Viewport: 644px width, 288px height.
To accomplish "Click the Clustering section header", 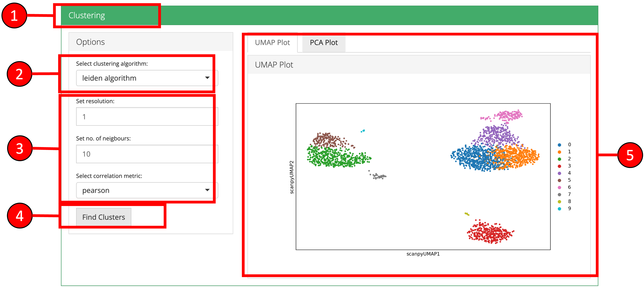I will (87, 15).
